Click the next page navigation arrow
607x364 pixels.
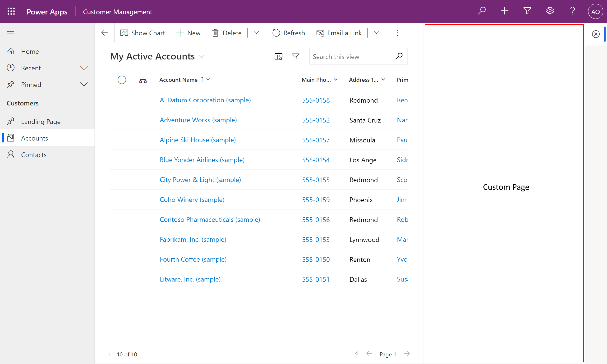(x=407, y=354)
